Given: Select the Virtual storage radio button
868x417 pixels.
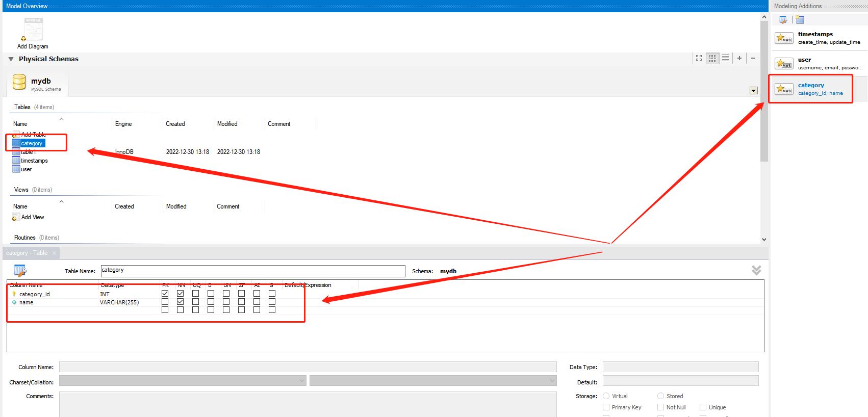Looking at the screenshot, I should tap(606, 396).
